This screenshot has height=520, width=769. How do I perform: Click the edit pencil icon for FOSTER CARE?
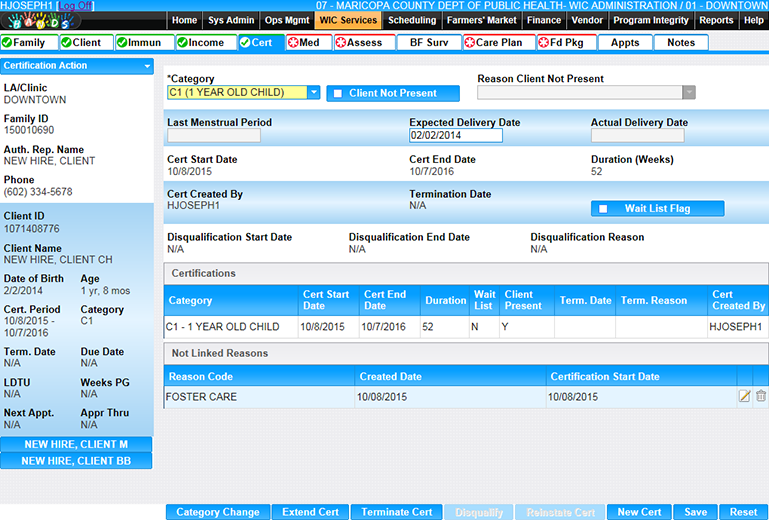pyautogui.click(x=744, y=396)
